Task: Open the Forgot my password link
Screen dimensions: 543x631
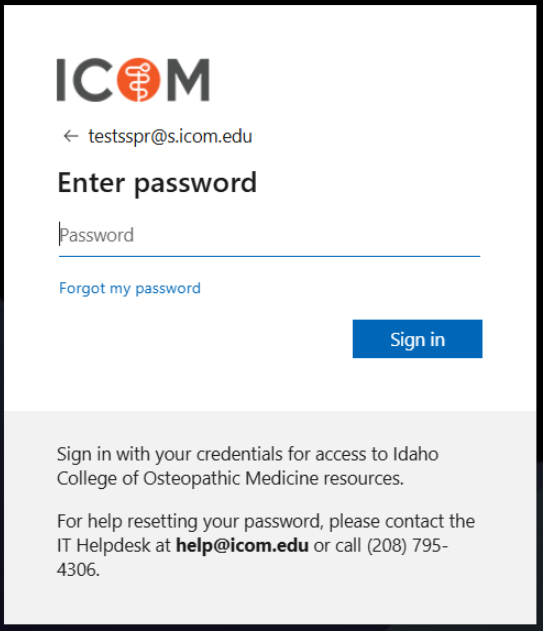Action: click(130, 288)
